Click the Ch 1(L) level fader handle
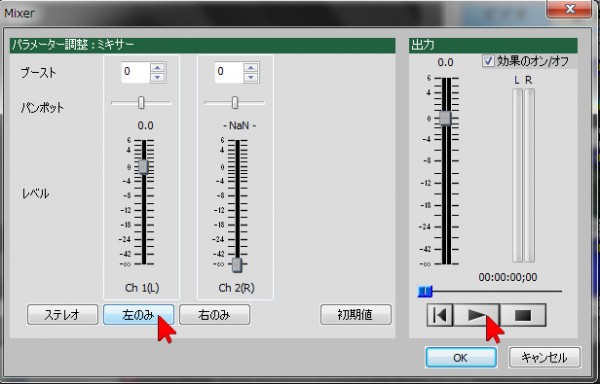 click(143, 167)
